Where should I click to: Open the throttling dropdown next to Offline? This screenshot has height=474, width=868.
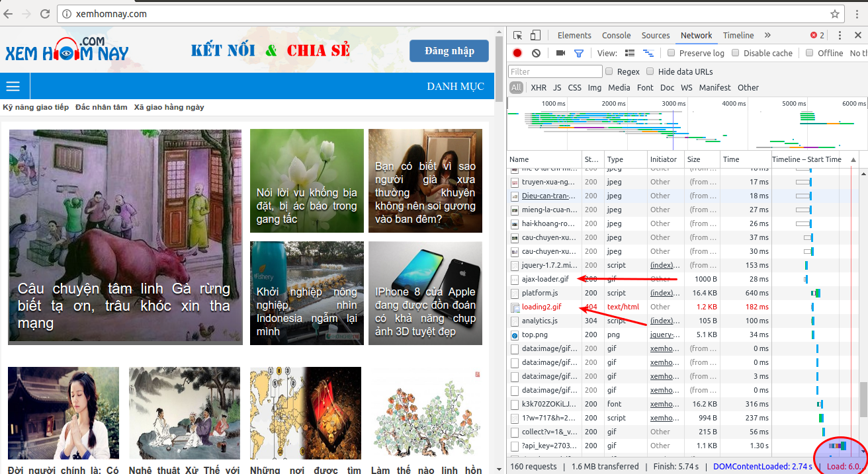858,53
